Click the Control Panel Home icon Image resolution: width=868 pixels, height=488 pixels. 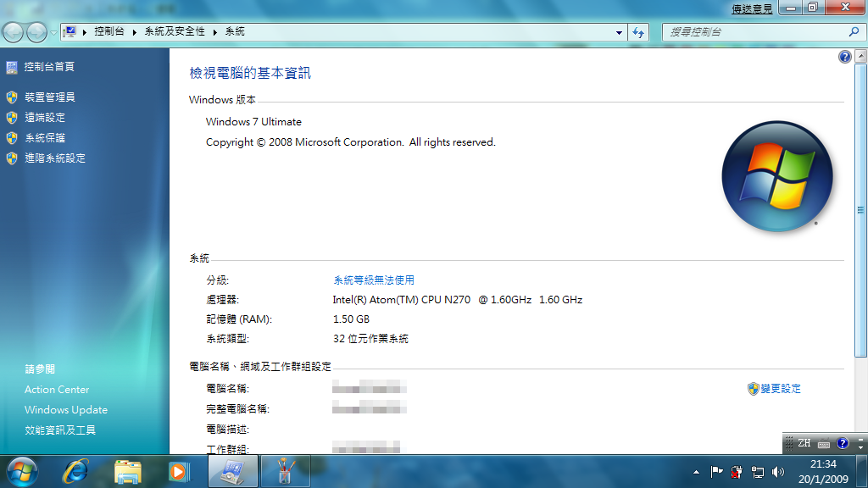[12, 68]
